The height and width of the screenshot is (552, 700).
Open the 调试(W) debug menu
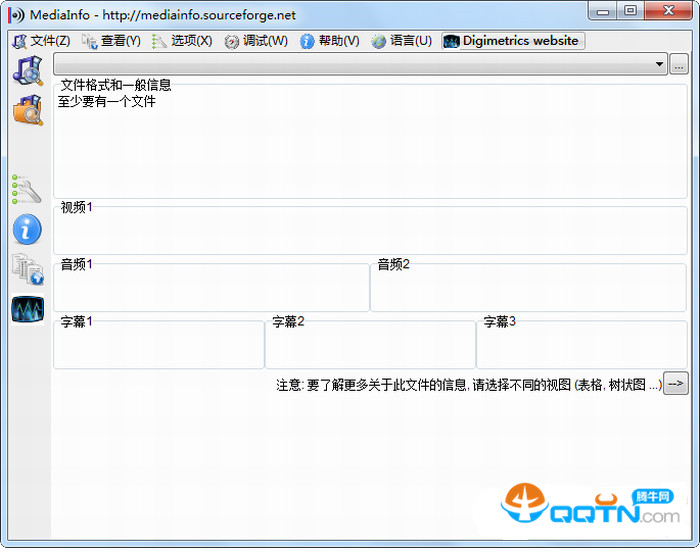(256, 41)
